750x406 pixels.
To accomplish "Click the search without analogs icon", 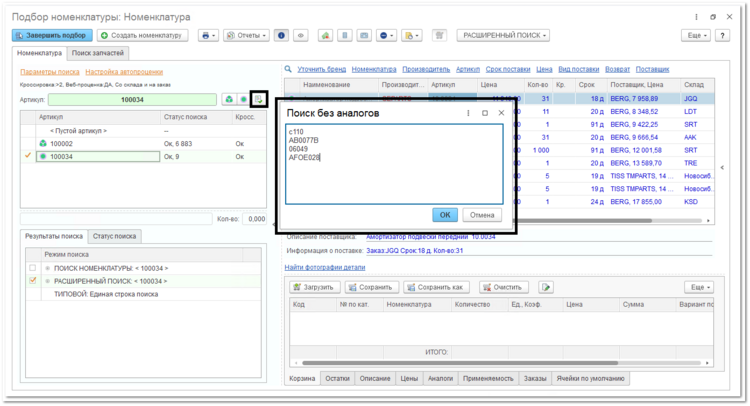I will 258,99.
